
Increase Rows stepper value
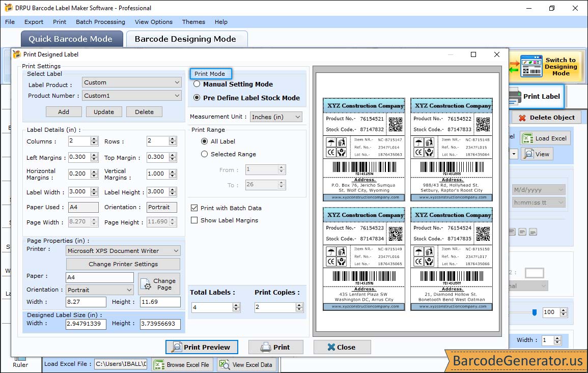tap(173, 139)
